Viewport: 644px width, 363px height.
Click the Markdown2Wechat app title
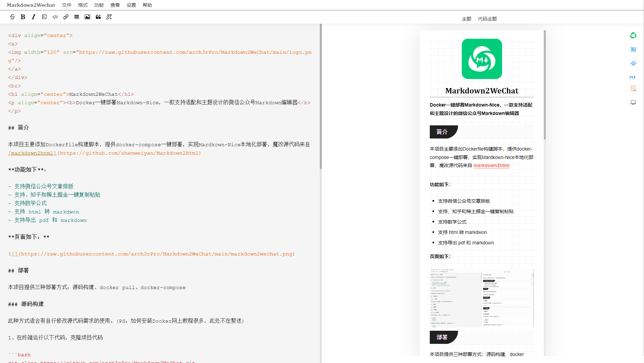tap(31, 5)
